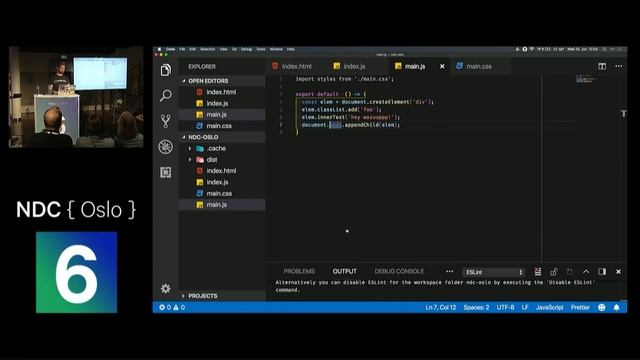Change the file encoding via UTF-8
Viewport: 640px width, 360px height.
tap(505, 307)
